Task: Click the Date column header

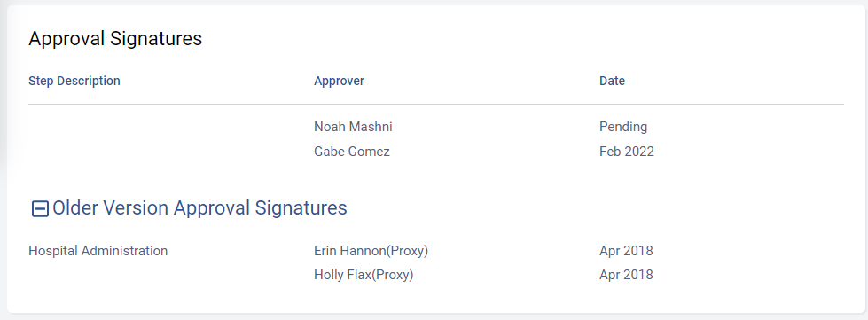Action: 612,81
